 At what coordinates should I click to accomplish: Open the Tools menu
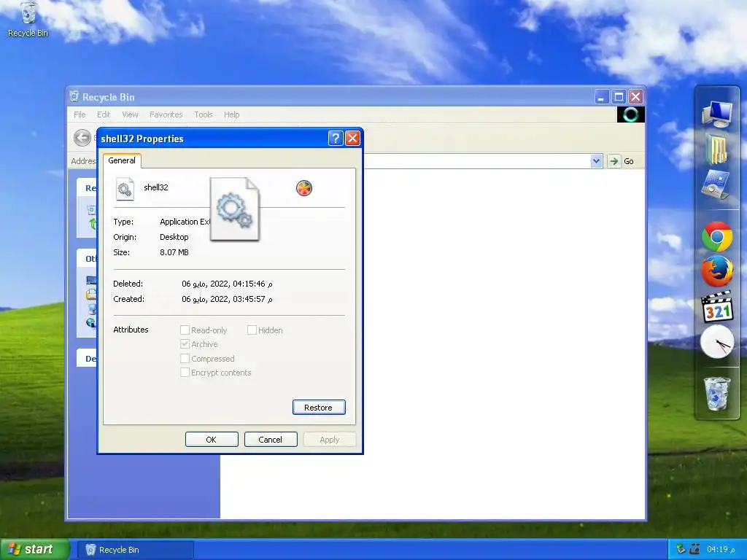(x=204, y=114)
